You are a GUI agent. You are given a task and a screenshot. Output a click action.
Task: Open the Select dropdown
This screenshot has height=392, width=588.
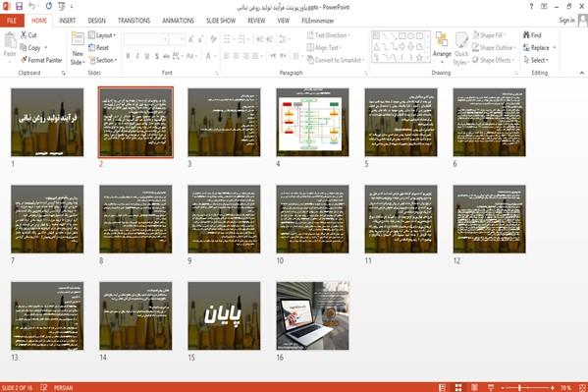[x=536, y=60]
